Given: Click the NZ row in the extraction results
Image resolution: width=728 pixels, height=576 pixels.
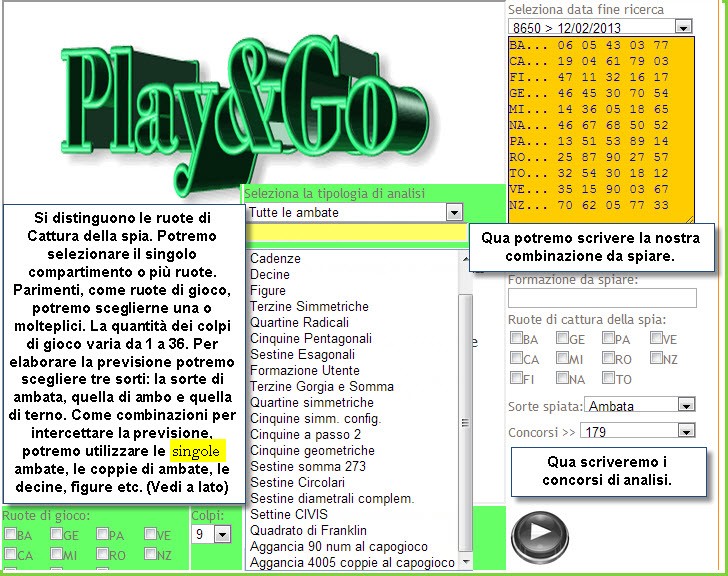Looking at the screenshot, I should (x=589, y=205).
